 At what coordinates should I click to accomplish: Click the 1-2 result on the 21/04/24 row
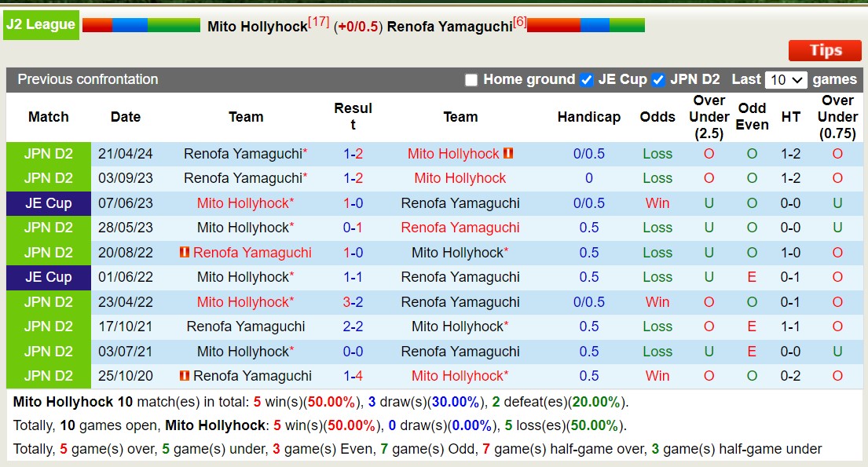point(353,154)
